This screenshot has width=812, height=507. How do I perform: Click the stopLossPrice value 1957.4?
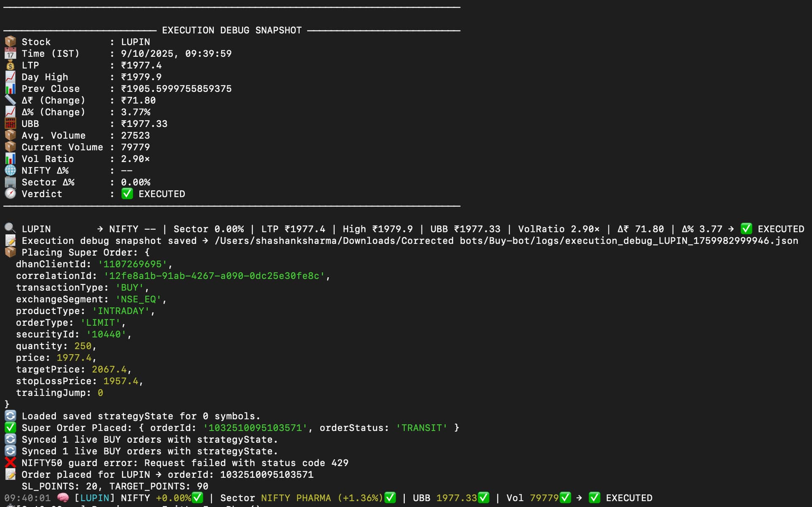point(121,381)
